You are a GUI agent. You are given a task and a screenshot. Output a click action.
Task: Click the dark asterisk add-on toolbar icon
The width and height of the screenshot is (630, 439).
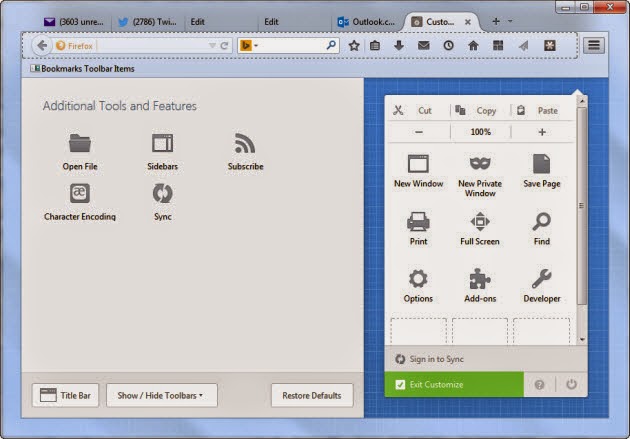(550, 45)
